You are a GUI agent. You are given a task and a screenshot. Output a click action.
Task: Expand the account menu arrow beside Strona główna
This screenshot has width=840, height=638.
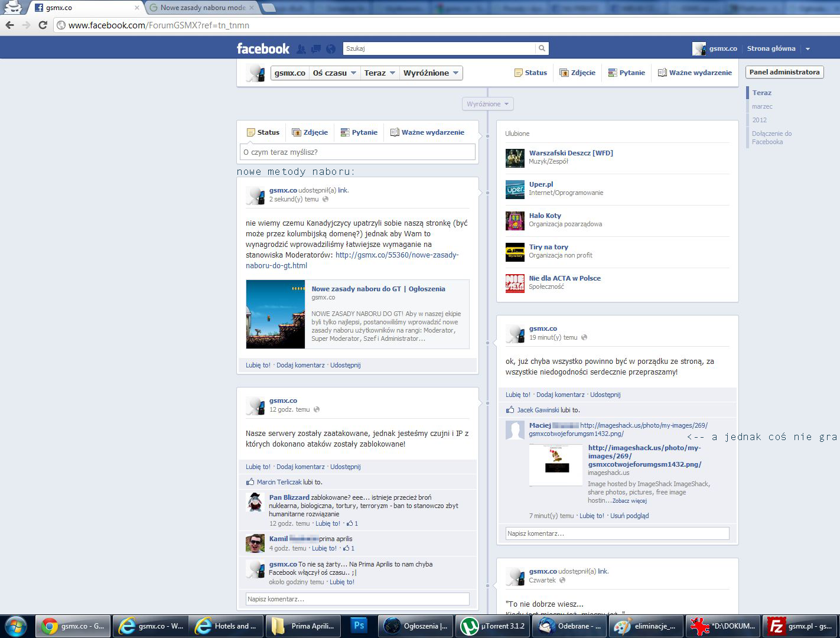coord(808,49)
